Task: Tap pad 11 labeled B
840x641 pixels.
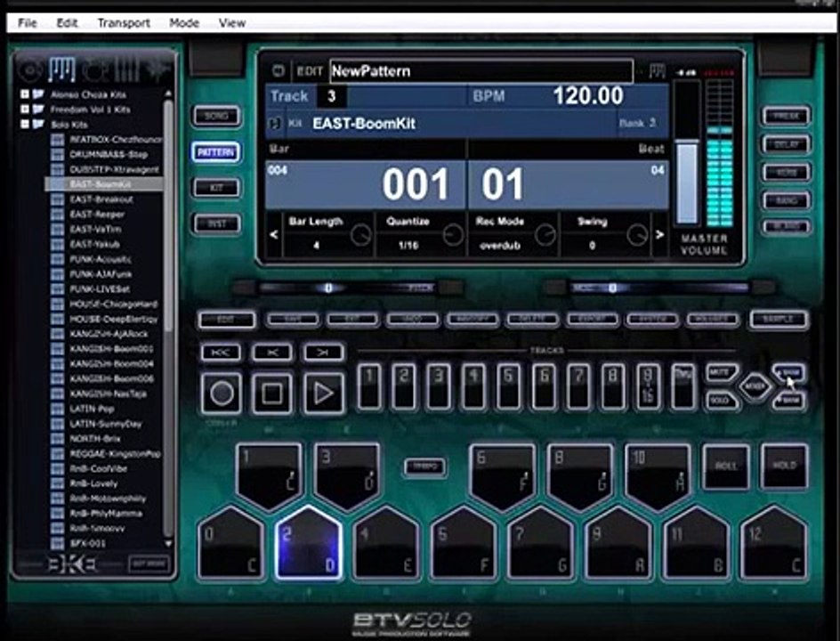Action: (697, 545)
